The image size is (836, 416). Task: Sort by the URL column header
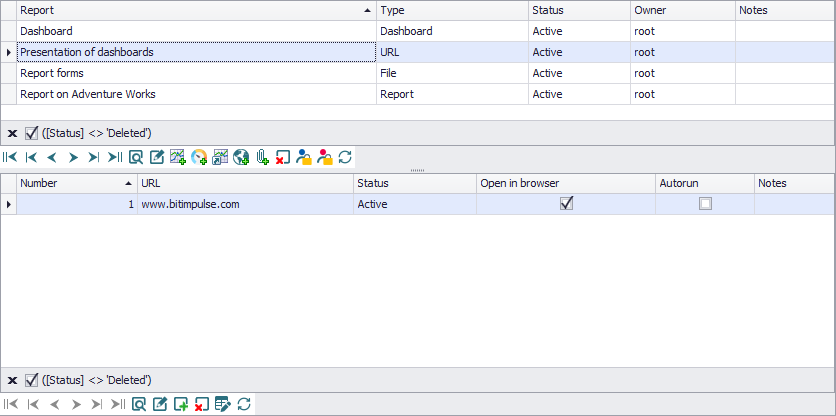[x=245, y=183]
